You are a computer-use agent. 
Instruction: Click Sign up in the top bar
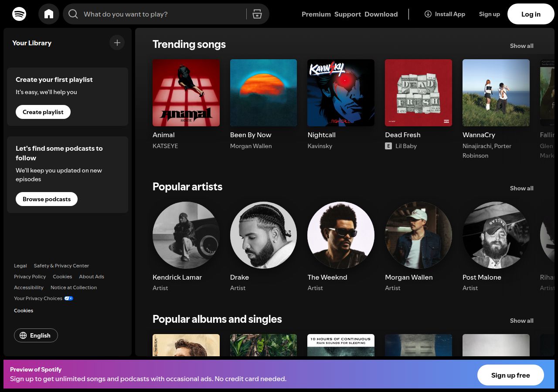pyautogui.click(x=490, y=14)
